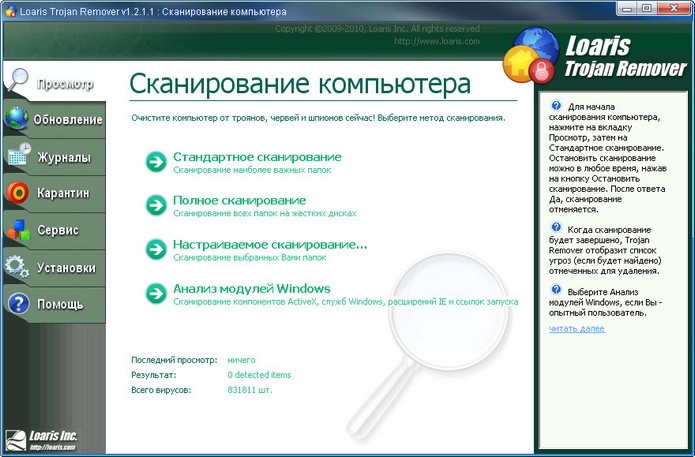This screenshot has width=695, height=457.
Task: Open the Помощь tab
Action: point(55,305)
